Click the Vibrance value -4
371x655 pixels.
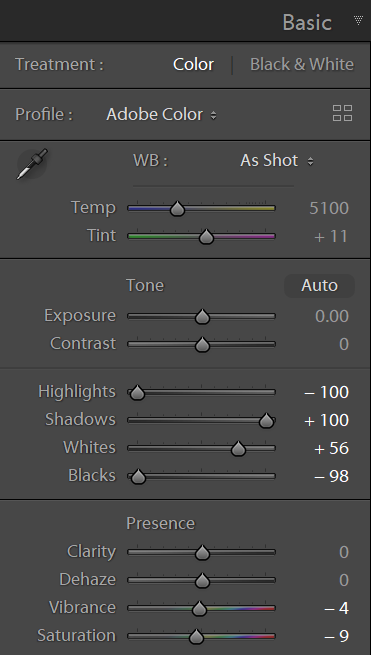click(336, 608)
